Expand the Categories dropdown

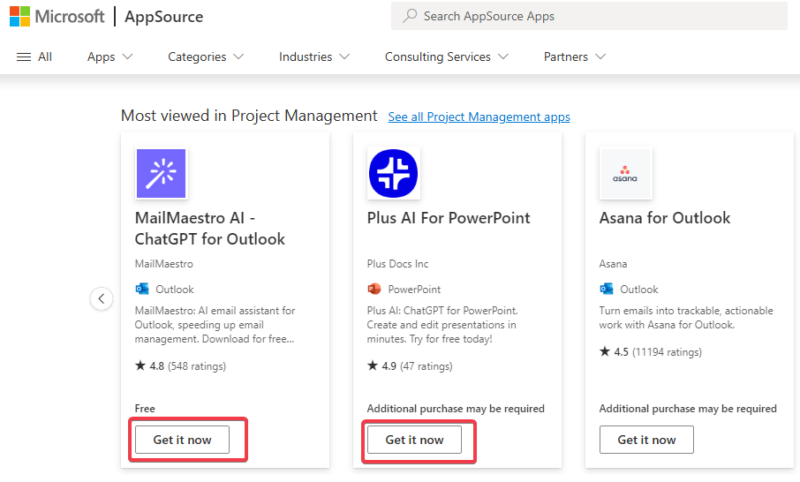coord(206,57)
